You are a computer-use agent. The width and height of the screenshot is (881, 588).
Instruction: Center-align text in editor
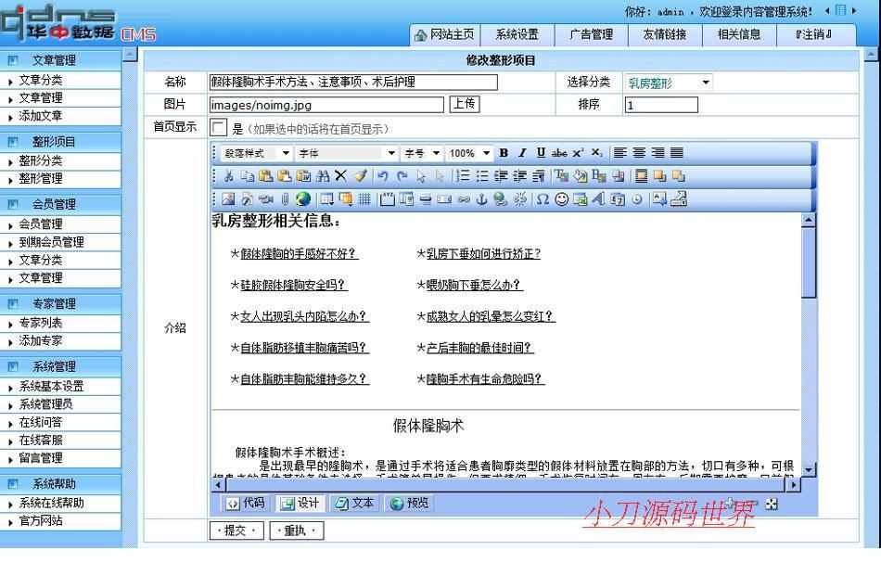click(639, 153)
